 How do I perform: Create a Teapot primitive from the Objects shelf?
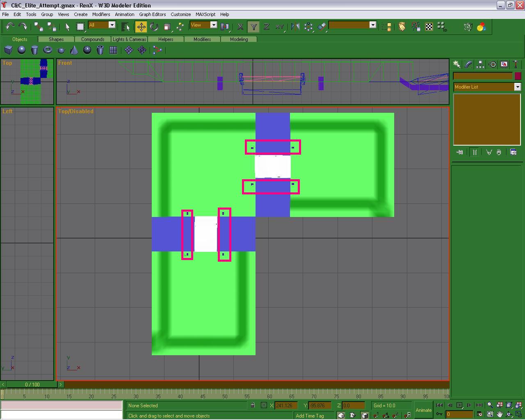61,50
